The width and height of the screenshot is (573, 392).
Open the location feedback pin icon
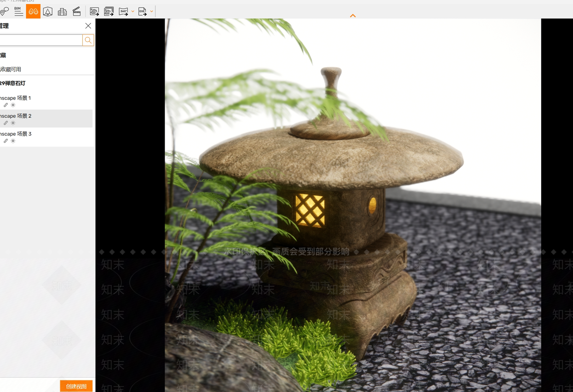click(4, 11)
